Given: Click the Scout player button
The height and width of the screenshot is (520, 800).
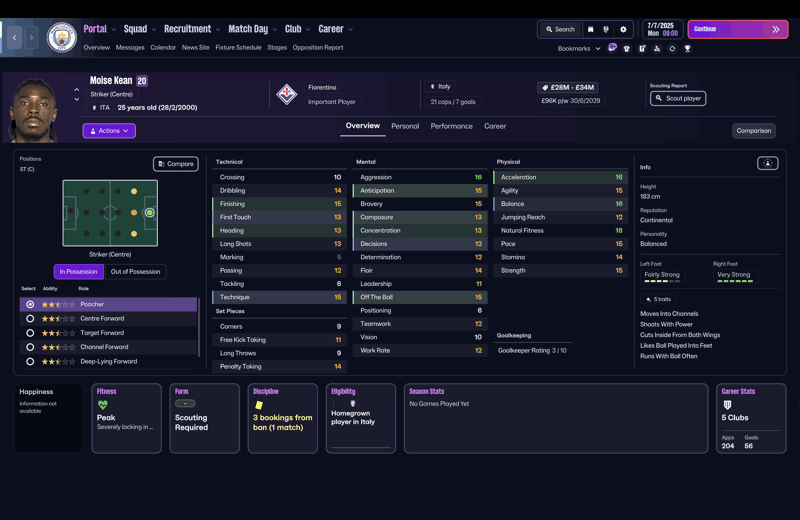Looking at the screenshot, I should click(678, 98).
